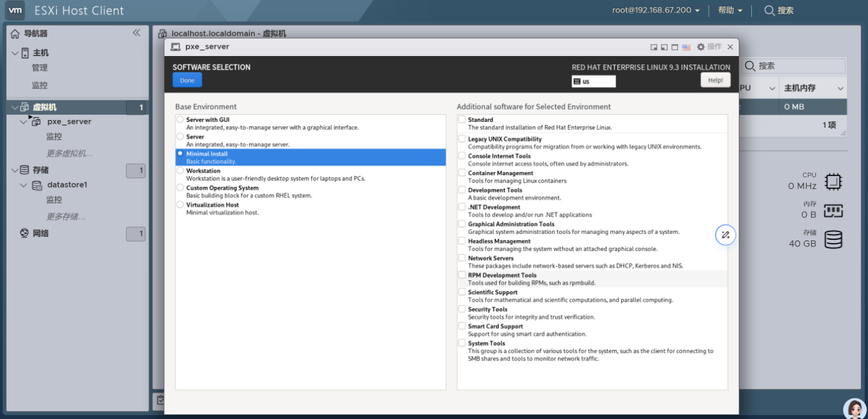Open the gear 操作 actions menu
This screenshot has height=419, width=868.
pyautogui.click(x=710, y=47)
